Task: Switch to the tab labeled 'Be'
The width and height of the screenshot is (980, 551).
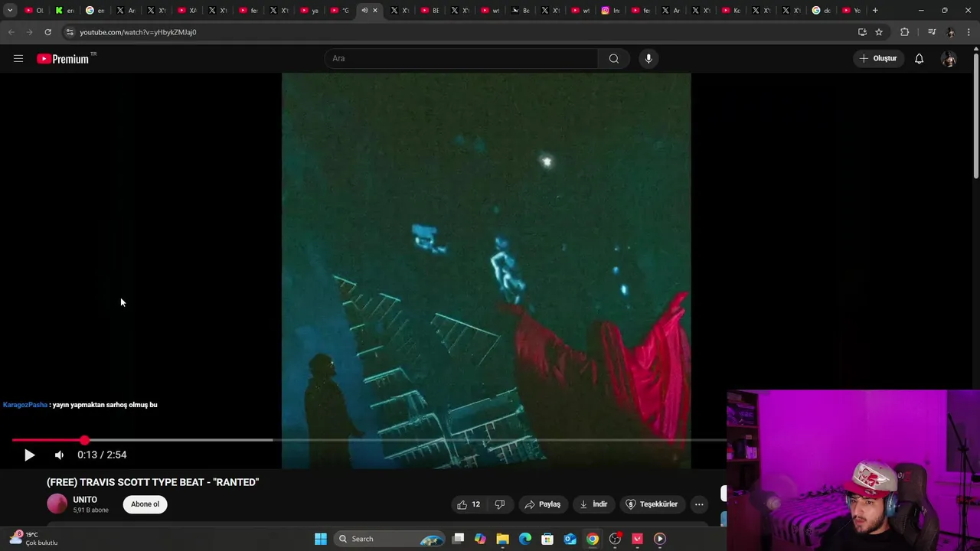Action: pyautogui.click(x=521, y=11)
